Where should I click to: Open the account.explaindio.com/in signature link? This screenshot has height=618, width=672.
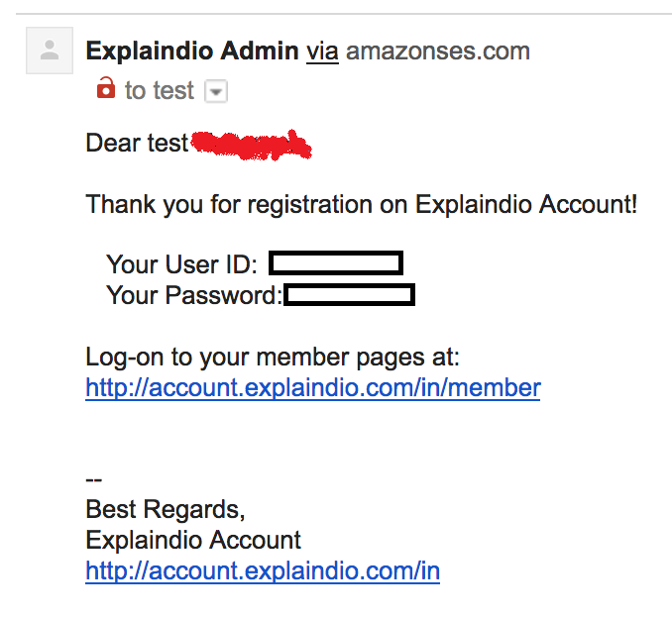click(x=263, y=570)
